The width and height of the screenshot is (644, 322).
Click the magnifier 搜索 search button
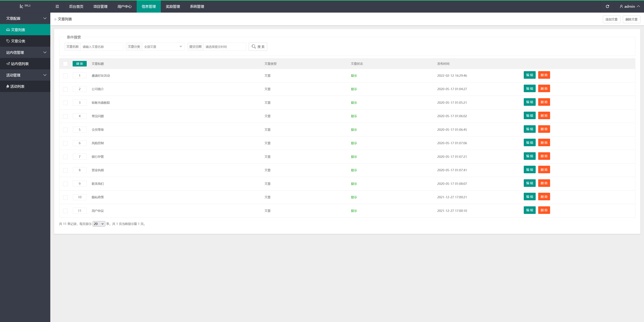click(258, 47)
